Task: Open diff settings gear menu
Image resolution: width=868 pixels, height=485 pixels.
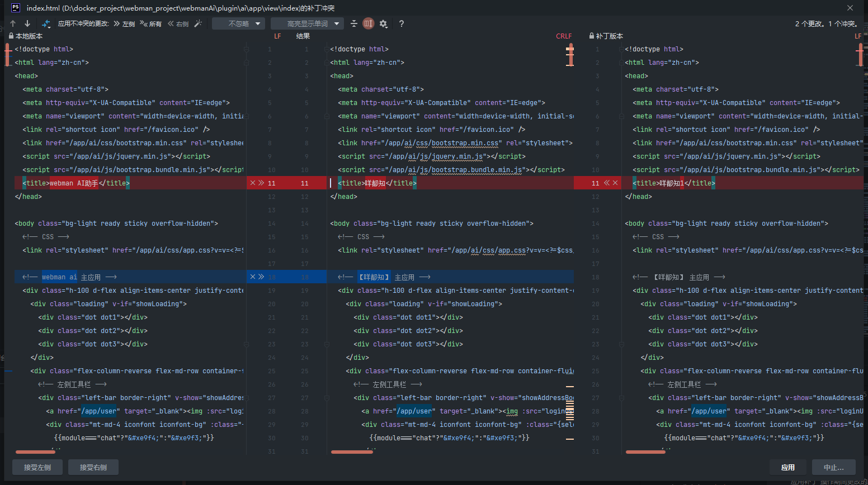Action: [383, 23]
